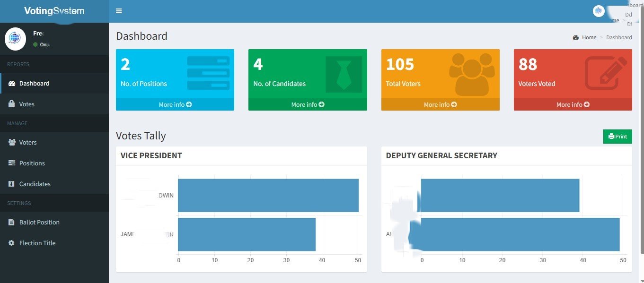Click the top Vice President bar in chart
The image size is (644, 283).
268,195
